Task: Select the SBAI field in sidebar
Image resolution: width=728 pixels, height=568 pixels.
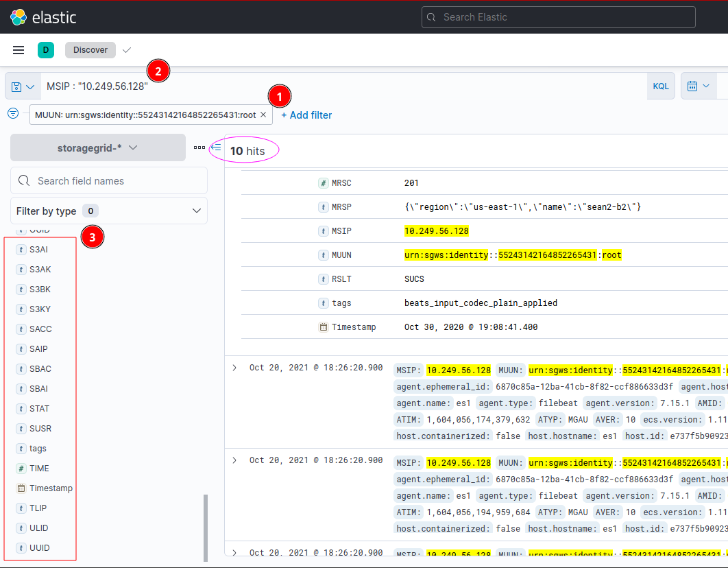Action: click(x=38, y=389)
